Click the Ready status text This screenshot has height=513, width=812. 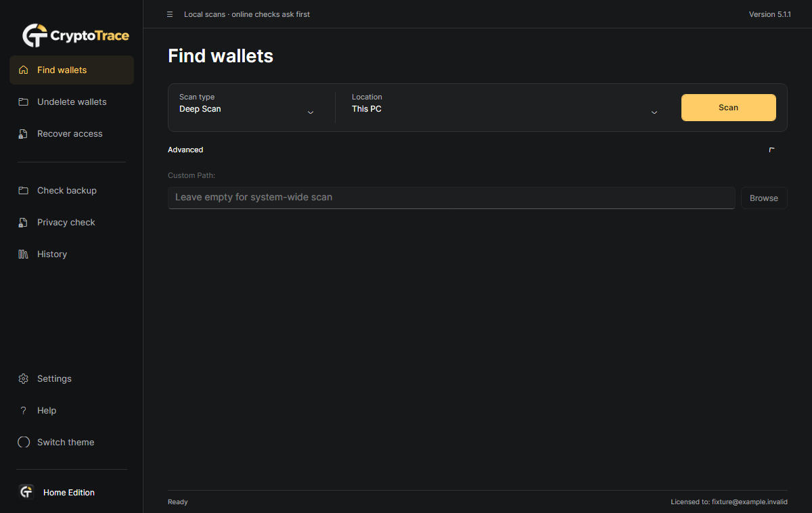(x=178, y=502)
